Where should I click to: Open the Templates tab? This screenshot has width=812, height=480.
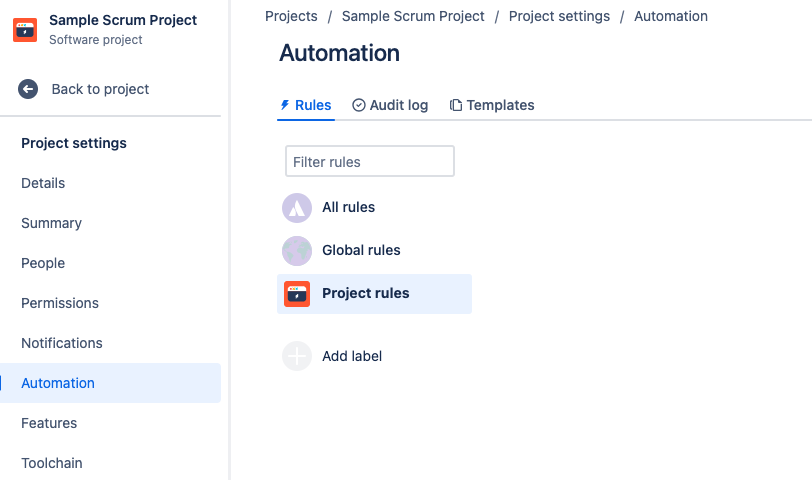[x=500, y=105]
